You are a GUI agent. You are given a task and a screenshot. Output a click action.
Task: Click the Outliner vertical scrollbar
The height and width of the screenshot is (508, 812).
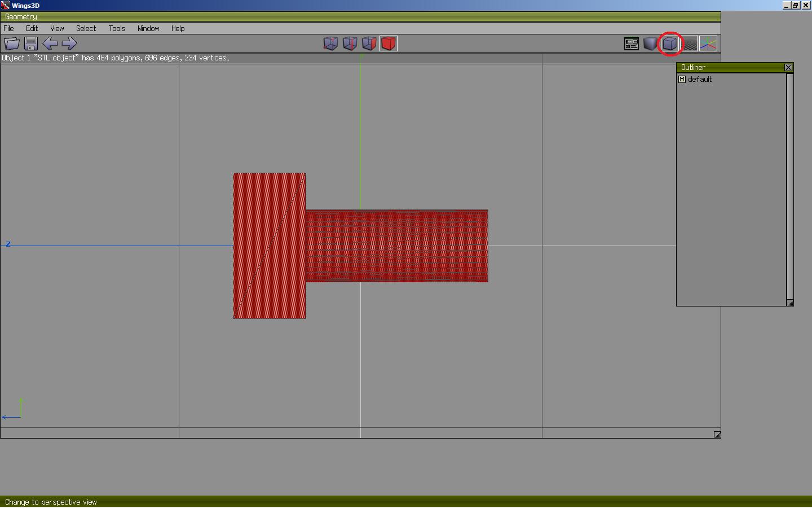click(790, 186)
